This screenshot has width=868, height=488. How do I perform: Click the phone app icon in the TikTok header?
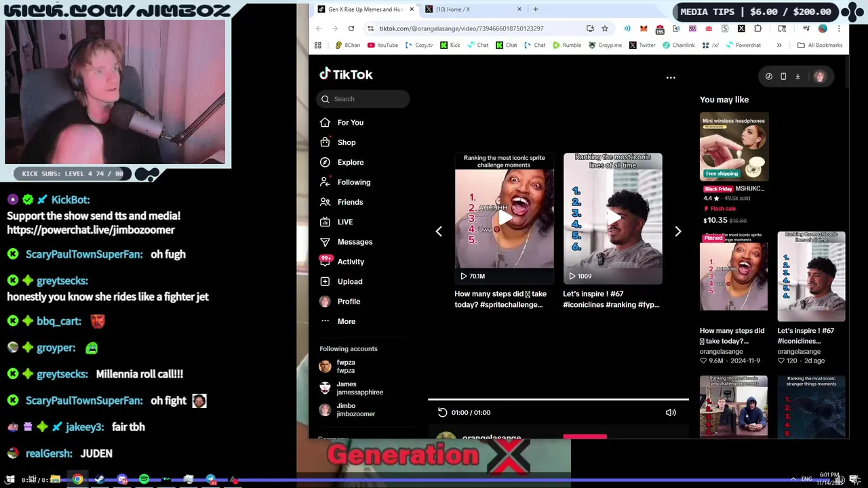pyautogui.click(x=783, y=77)
